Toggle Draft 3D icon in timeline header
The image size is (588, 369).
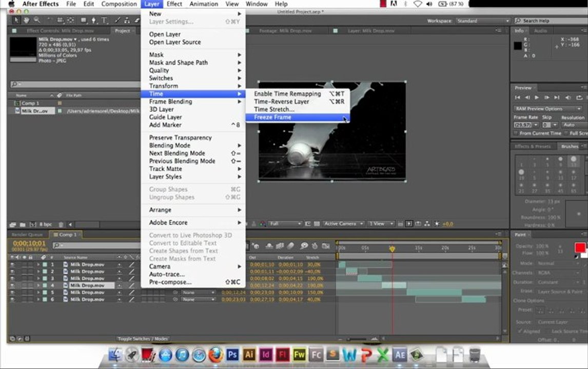point(256,246)
